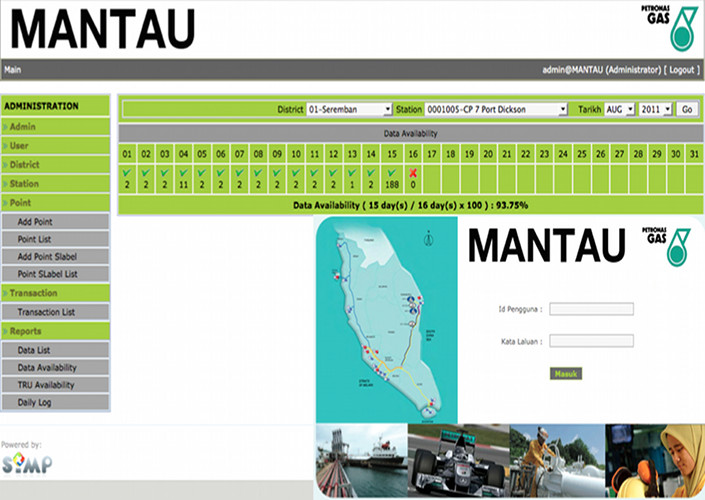This screenshot has height=500, width=705.
Task: Click the green checkmark under day 04
Action: pyautogui.click(x=183, y=172)
